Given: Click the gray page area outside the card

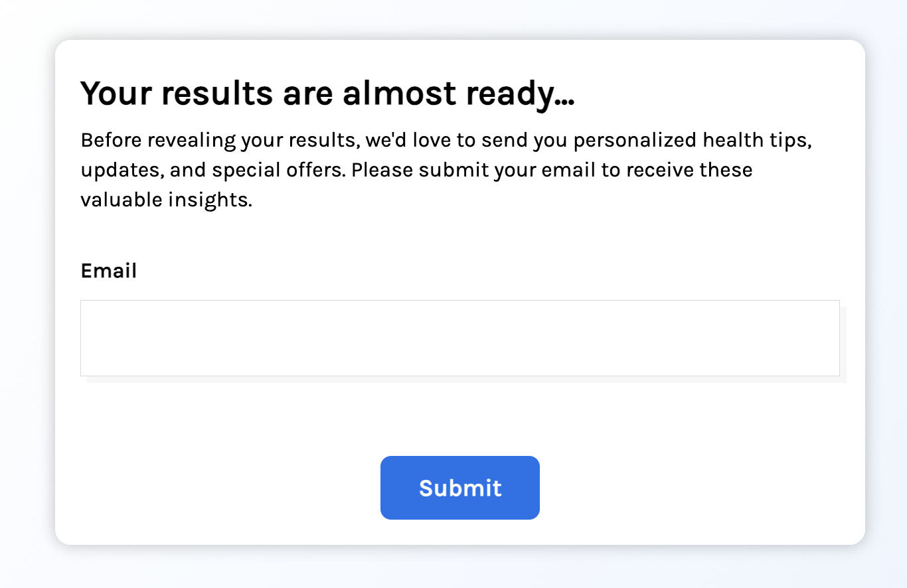Looking at the screenshot, I should click(27, 294).
